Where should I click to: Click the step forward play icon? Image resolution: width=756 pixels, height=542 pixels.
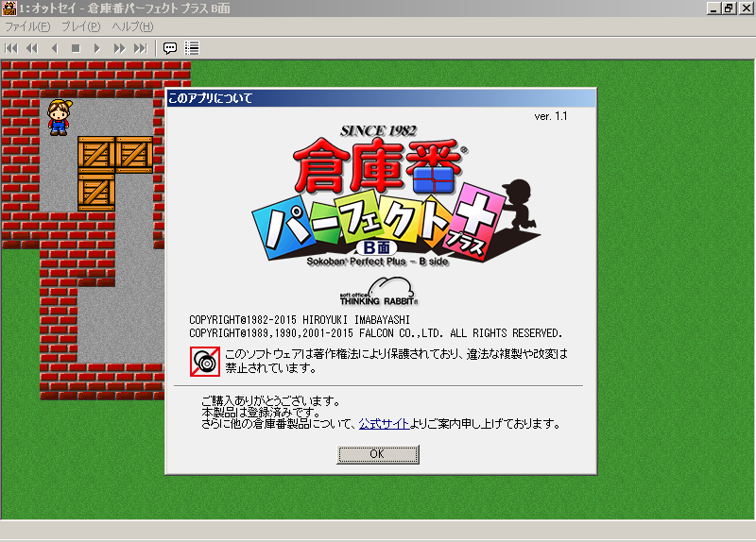[96, 47]
